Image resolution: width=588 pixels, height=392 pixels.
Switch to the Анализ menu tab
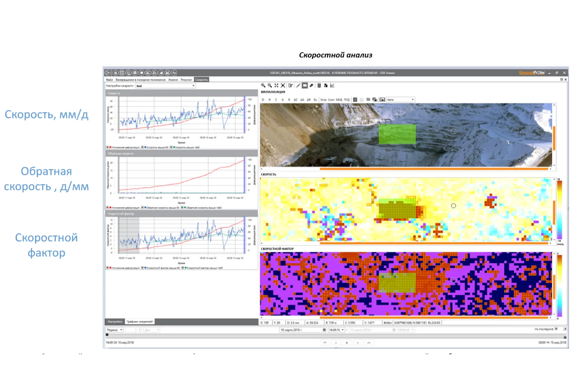click(173, 80)
